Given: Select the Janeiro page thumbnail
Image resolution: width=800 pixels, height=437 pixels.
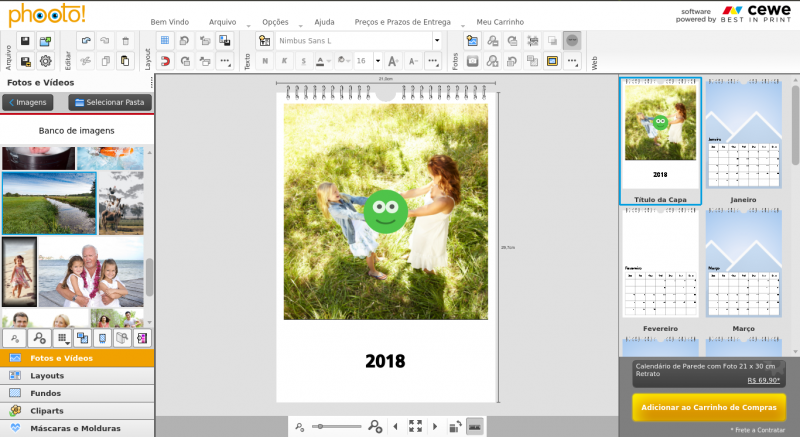Looking at the screenshot, I should click(743, 135).
